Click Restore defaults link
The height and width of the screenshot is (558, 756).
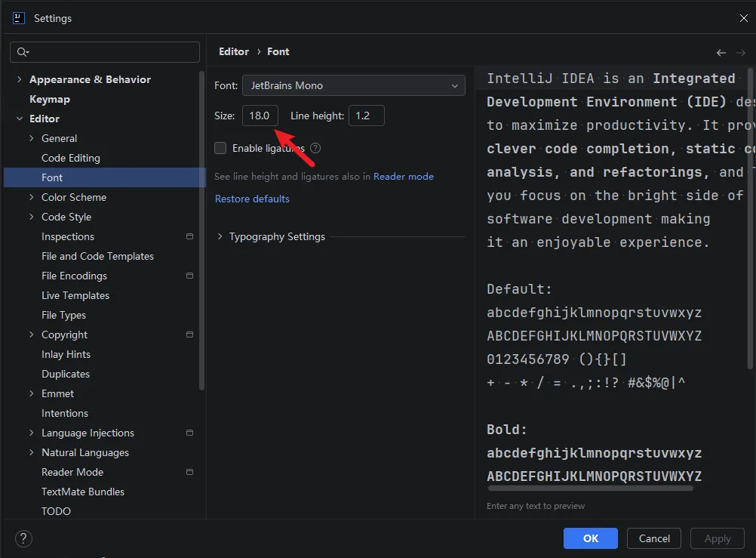(x=252, y=199)
